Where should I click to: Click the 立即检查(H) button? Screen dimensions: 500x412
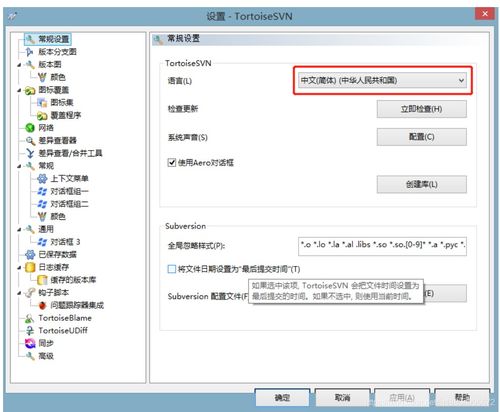(422, 109)
